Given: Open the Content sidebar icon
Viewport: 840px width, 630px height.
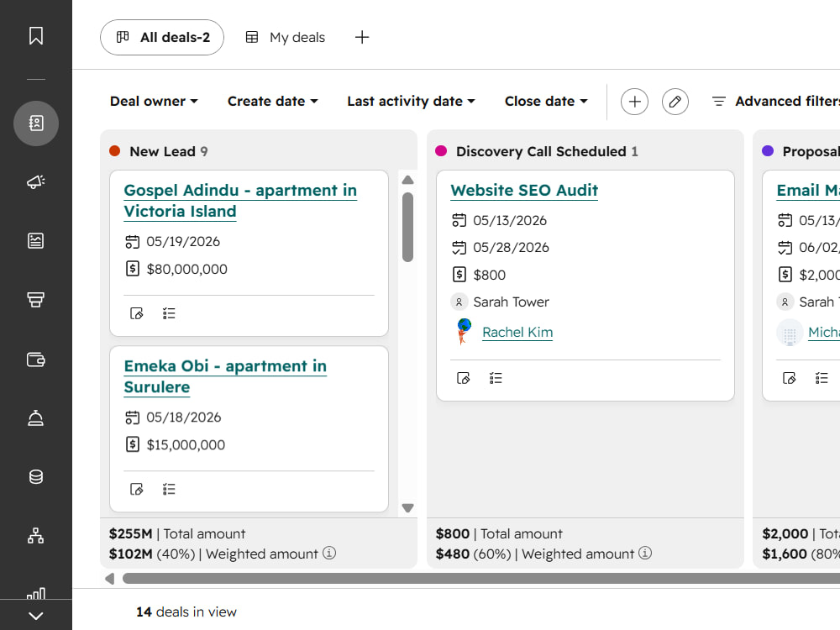Looking at the screenshot, I should click(x=36, y=241).
